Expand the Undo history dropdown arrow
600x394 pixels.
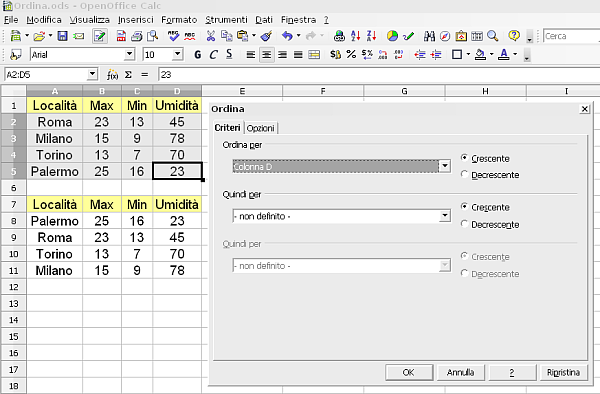pos(298,36)
